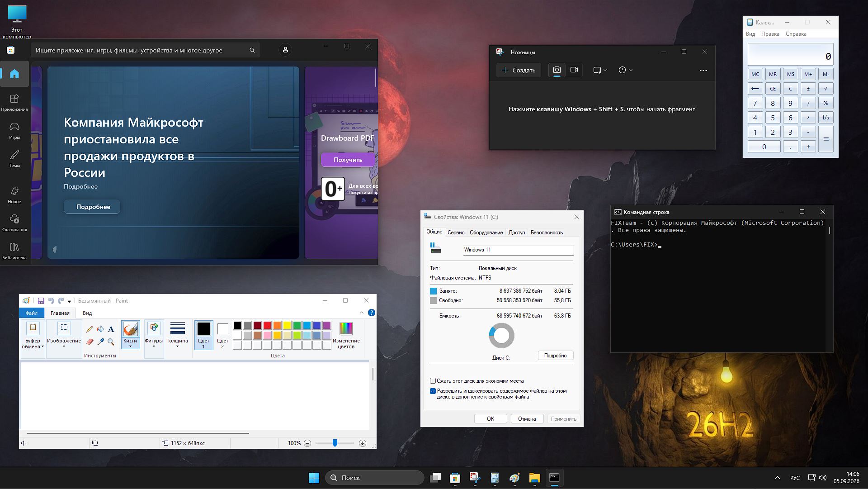The width and height of the screenshot is (868, 489).
Task: Open the Файл menu in Paint
Action: pyautogui.click(x=31, y=313)
